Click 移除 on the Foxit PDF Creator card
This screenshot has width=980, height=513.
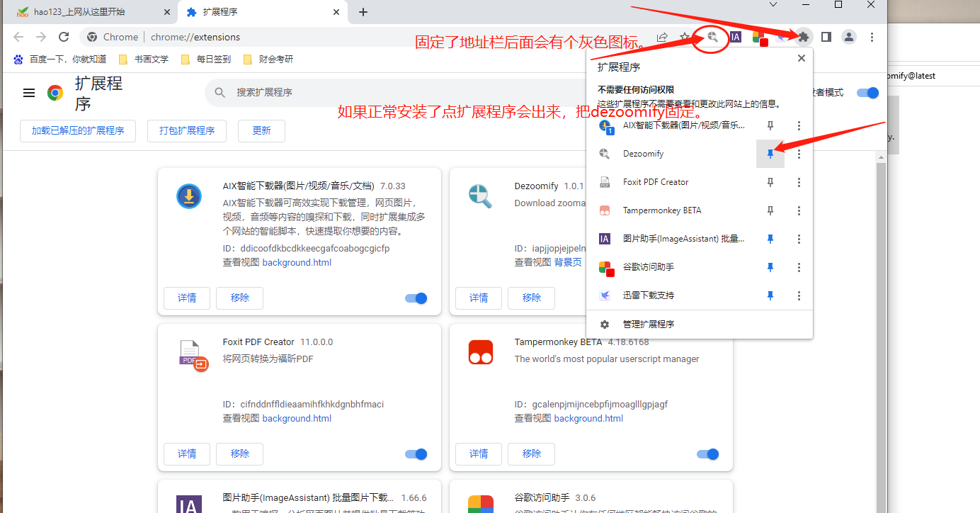click(x=239, y=454)
